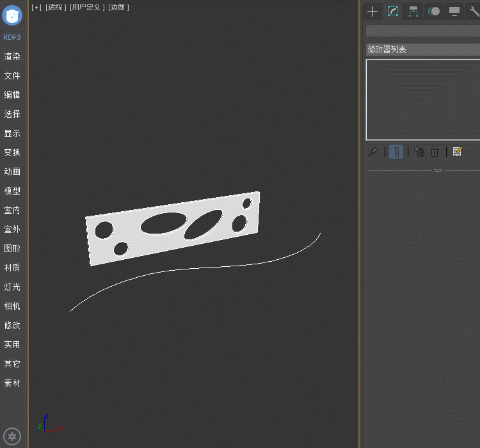Click the Make Unique icon
The image size is (480, 448).
pos(419,152)
